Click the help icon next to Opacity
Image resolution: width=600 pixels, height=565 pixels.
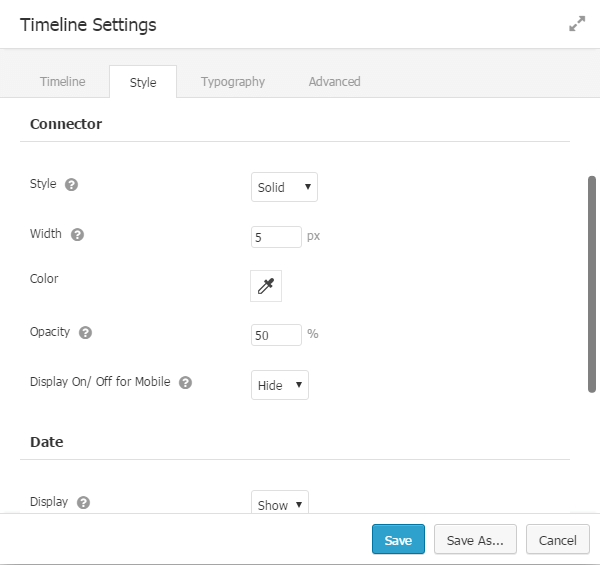point(85,333)
